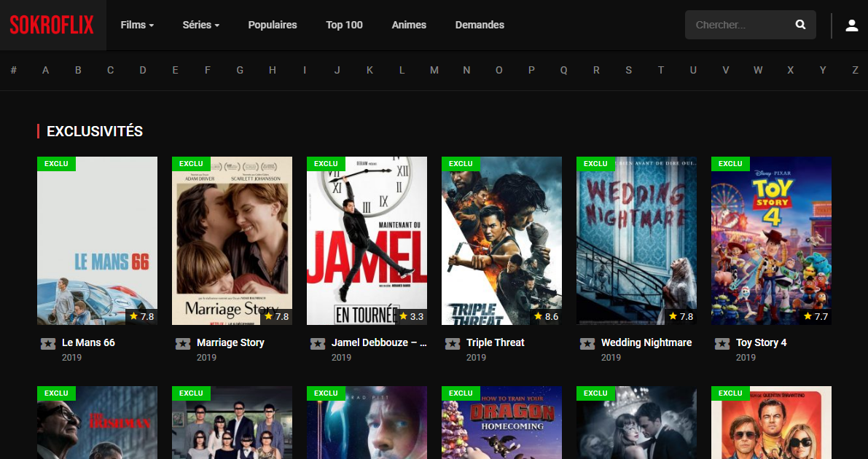Click the 2019 year under Wedding Nightmare
The height and width of the screenshot is (459, 868).
pos(611,358)
